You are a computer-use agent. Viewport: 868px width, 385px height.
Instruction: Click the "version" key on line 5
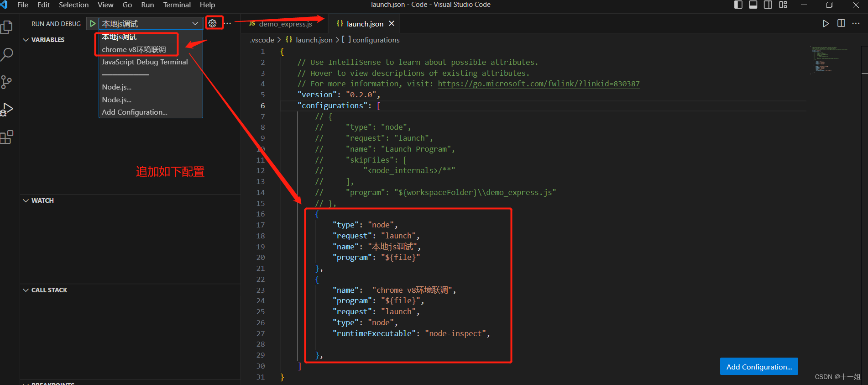[317, 95]
